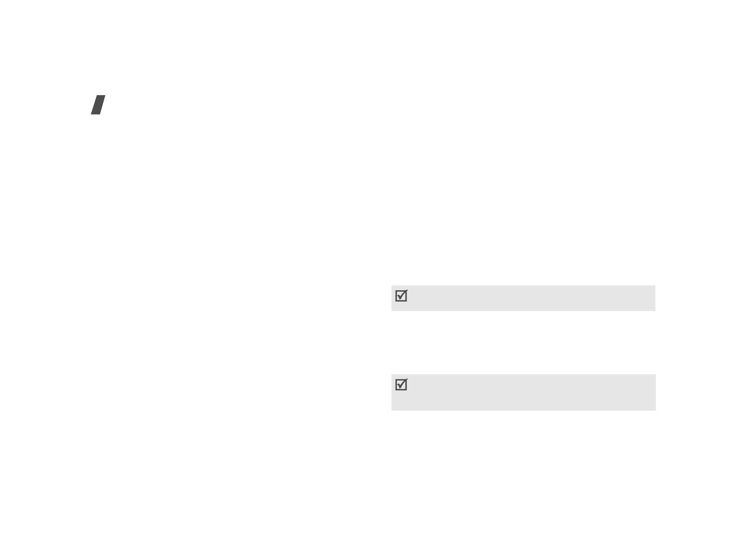Select the thicker gray highlighted strip
The width and height of the screenshot is (756, 534).
[523, 392]
